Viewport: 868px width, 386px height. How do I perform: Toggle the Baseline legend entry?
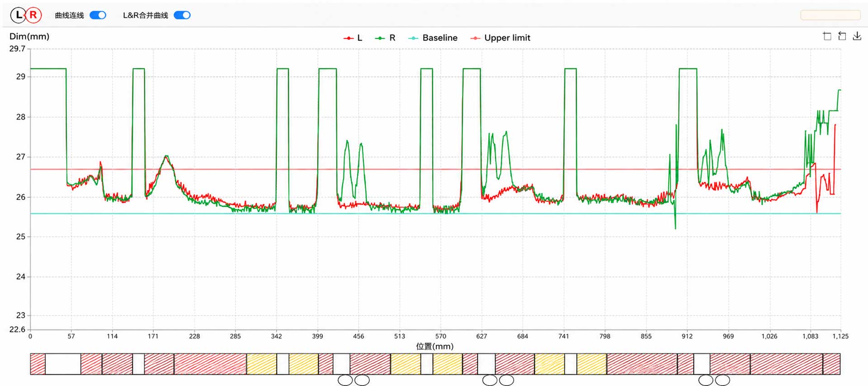coord(433,38)
